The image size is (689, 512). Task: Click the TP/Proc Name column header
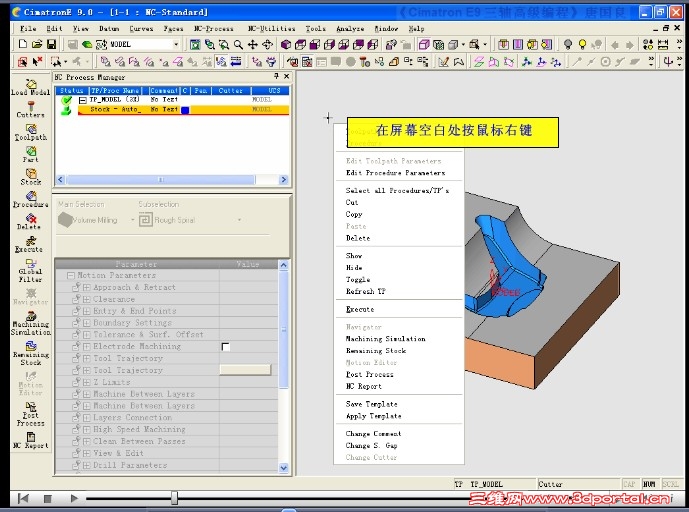coord(115,91)
